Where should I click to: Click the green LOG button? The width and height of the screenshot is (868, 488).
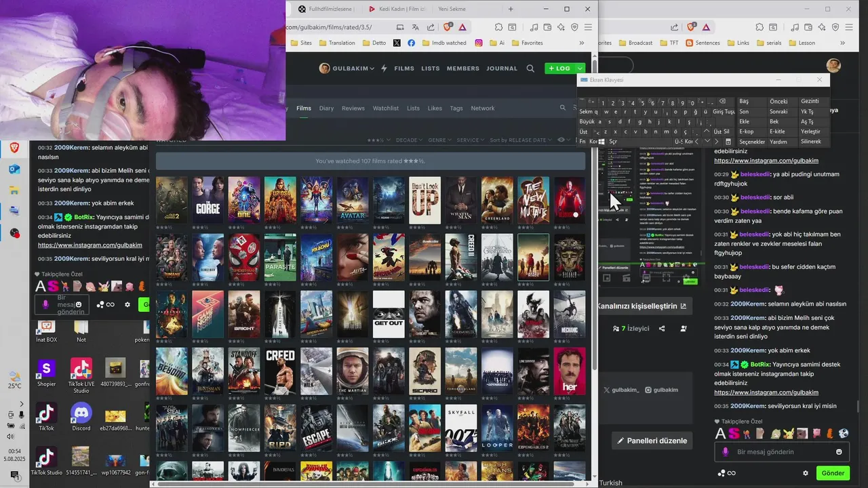pos(560,68)
